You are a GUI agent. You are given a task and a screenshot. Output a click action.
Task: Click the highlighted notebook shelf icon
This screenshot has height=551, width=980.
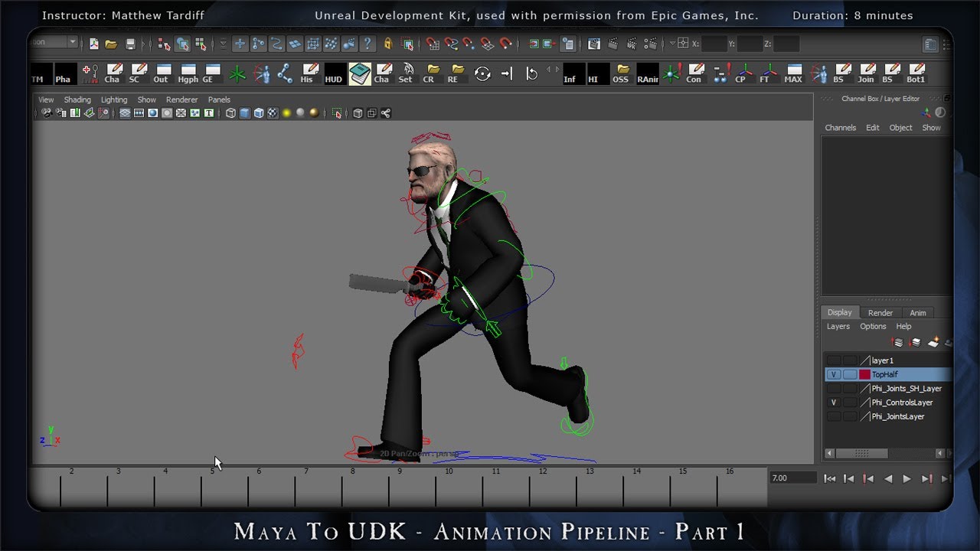(360, 74)
